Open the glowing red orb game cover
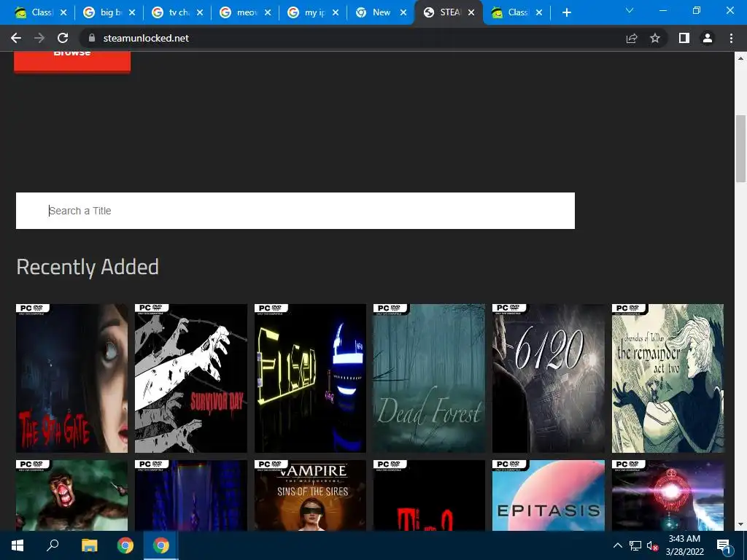Viewport: 747px width, 560px height. (667, 495)
